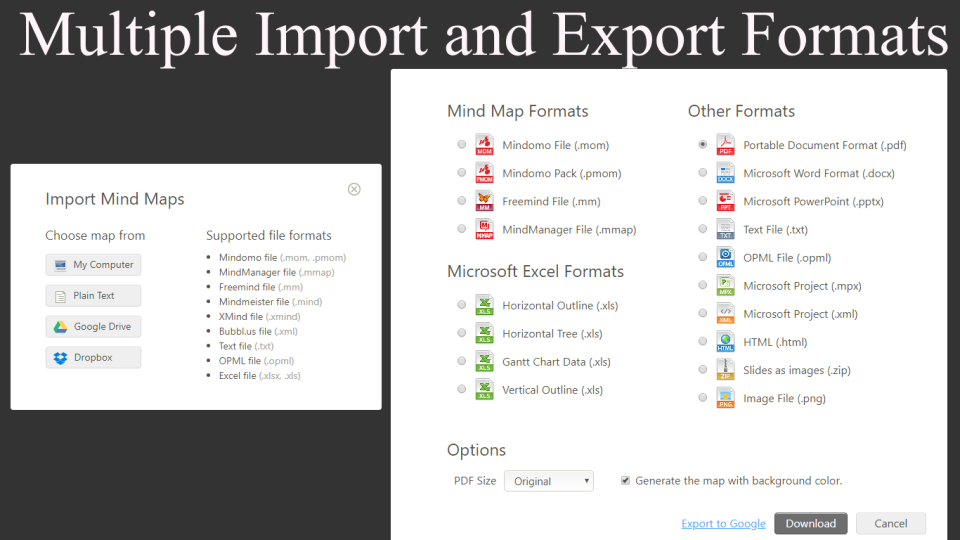Click the TXT text file icon
Image resolution: width=960 pixels, height=540 pixels.
point(726,230)
